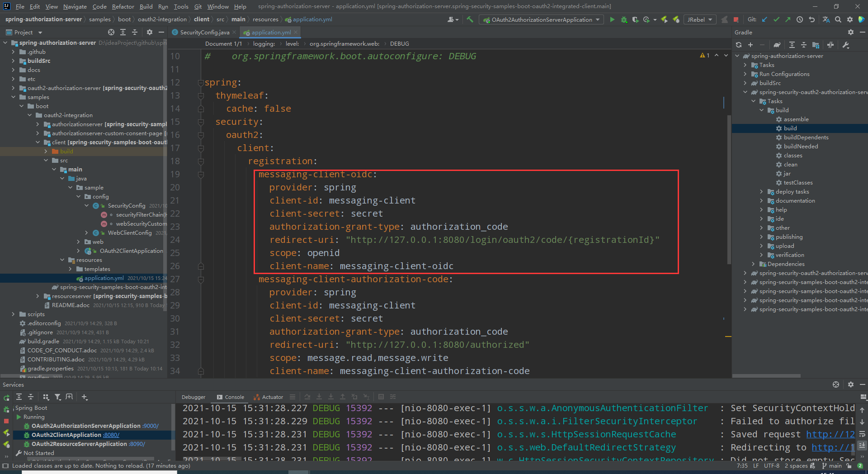
Task: Expand the resourceserver module
Action: point(38,296)
